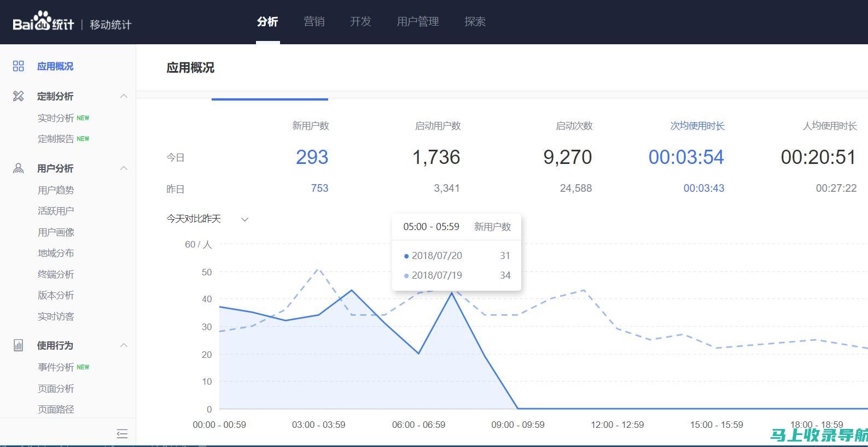Open 终端分析 in the sidebar
Viewport: 868px width, 447px height.
[x=56, y=274]
